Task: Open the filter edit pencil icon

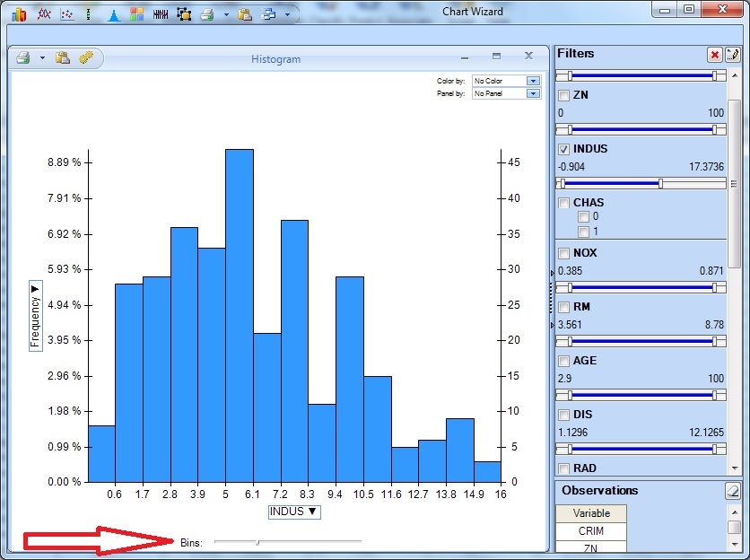Action: (732, 55)
